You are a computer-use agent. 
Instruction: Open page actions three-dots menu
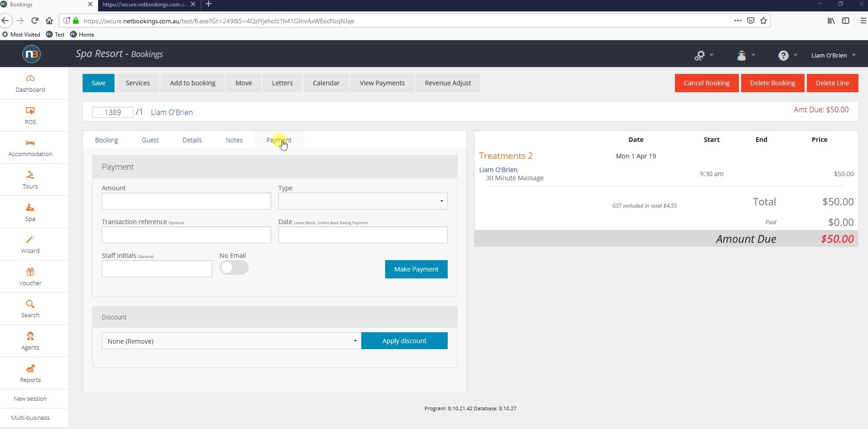737,21
